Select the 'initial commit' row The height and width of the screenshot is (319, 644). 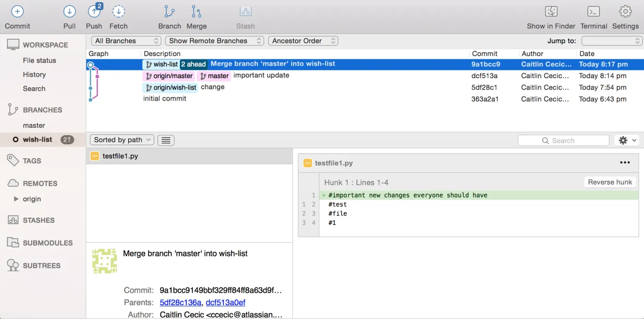(365, 99)
